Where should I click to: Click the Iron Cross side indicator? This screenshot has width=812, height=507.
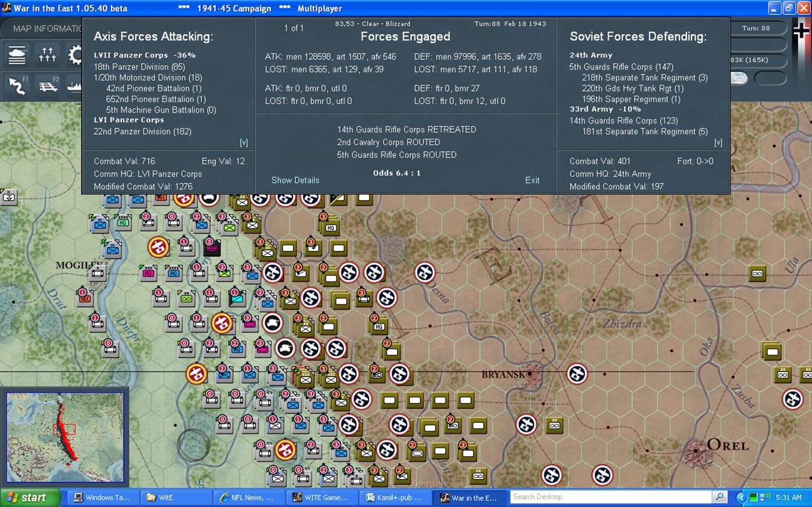[x=801, y=31]
